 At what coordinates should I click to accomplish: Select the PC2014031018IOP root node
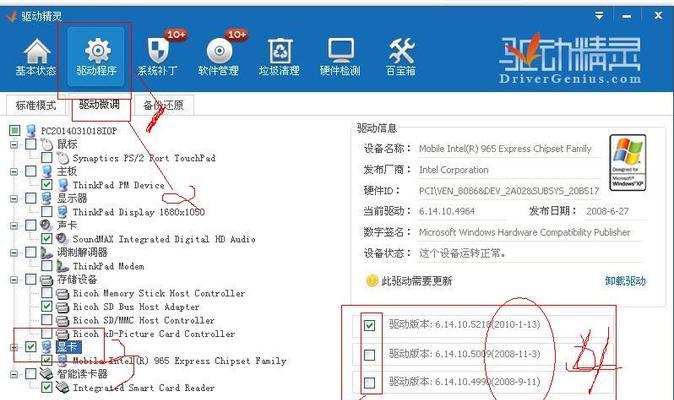[79, 131]
